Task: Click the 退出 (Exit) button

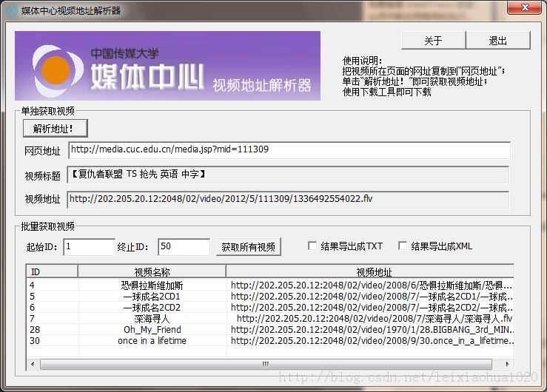Action: coord(498,41)
